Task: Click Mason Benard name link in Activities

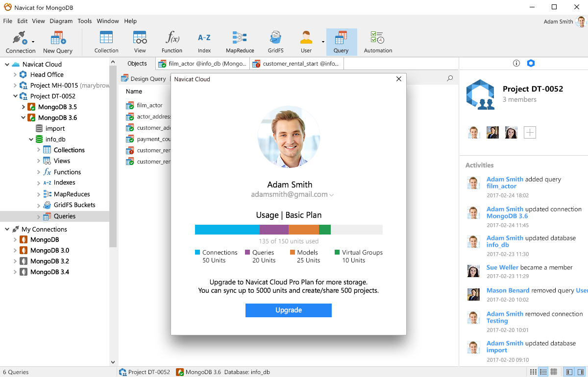Action: 508,290
